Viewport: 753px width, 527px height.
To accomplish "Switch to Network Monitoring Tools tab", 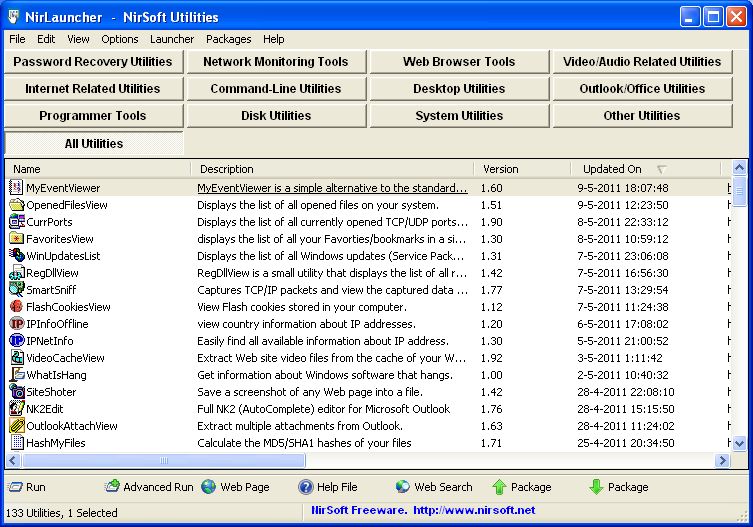I will tap(276, 62).
